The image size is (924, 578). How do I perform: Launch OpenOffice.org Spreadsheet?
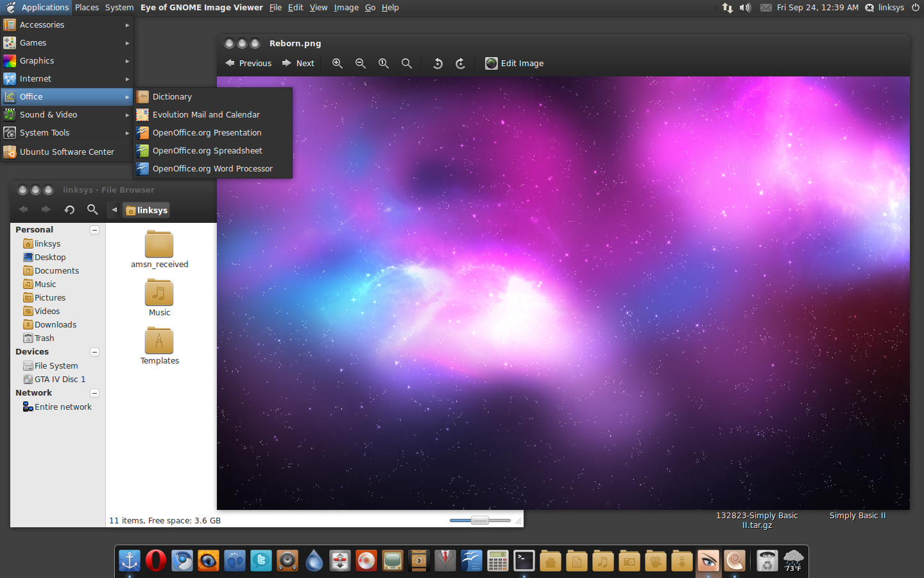(213, 150)
